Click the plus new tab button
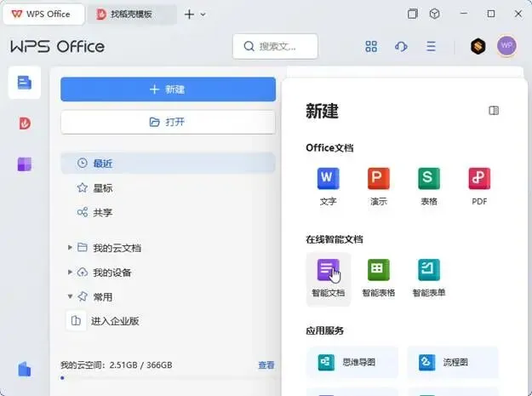Viewport: 532px width, 396px height. click(x=189, y=14)
